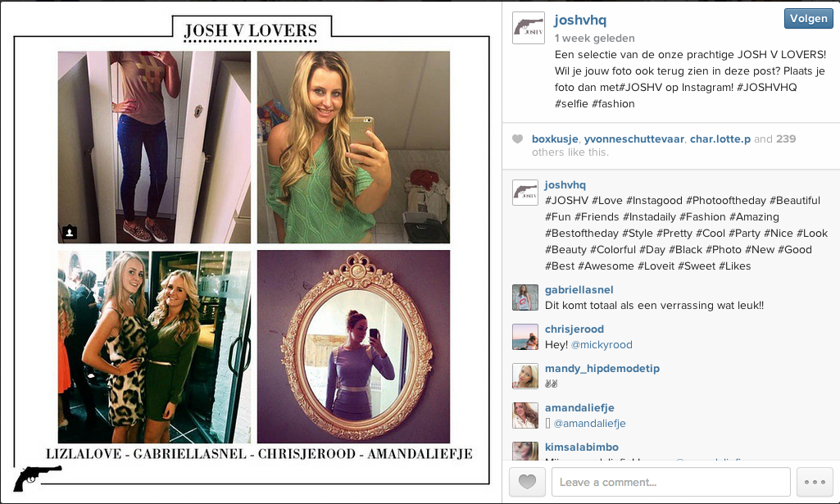840x504 pixels.
Task: Open the three-dots more options button
Action: pos(815,482)
